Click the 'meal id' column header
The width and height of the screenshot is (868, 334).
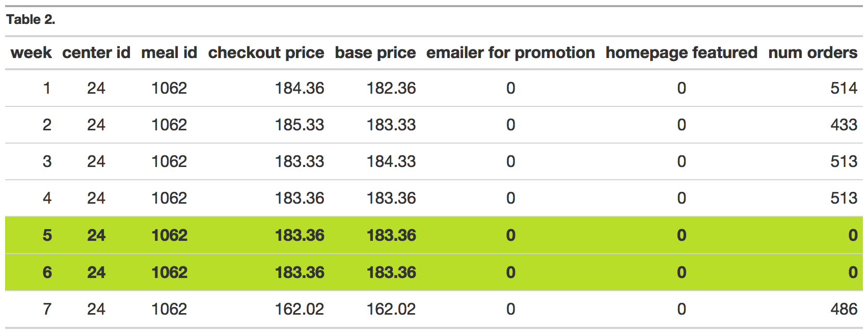pos(169,52)
